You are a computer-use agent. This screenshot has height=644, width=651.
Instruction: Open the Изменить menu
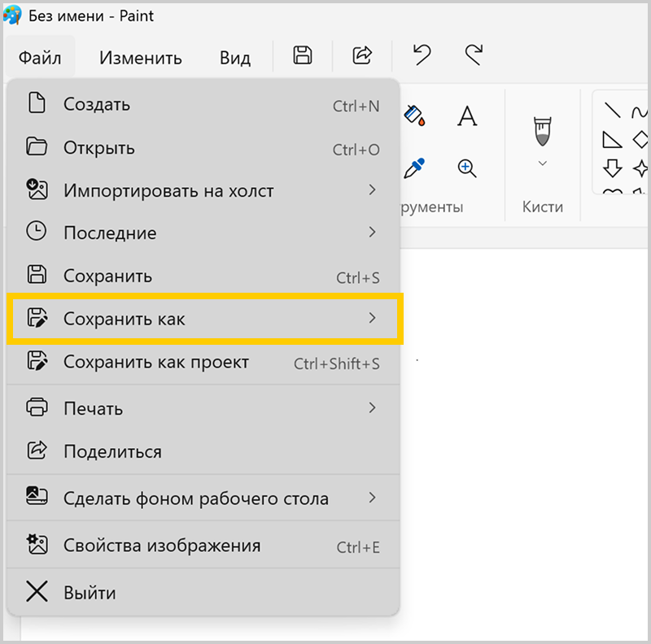(x=140, y=58)
